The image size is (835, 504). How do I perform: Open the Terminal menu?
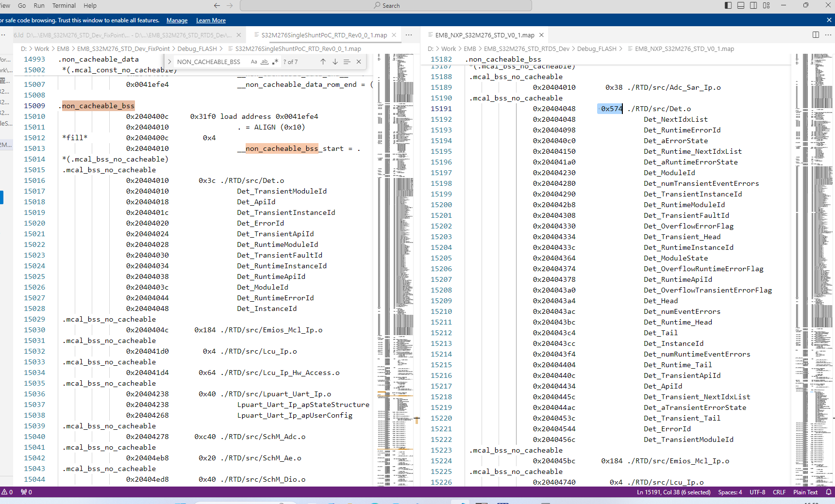pyautogui.click(x=64, y=5)
